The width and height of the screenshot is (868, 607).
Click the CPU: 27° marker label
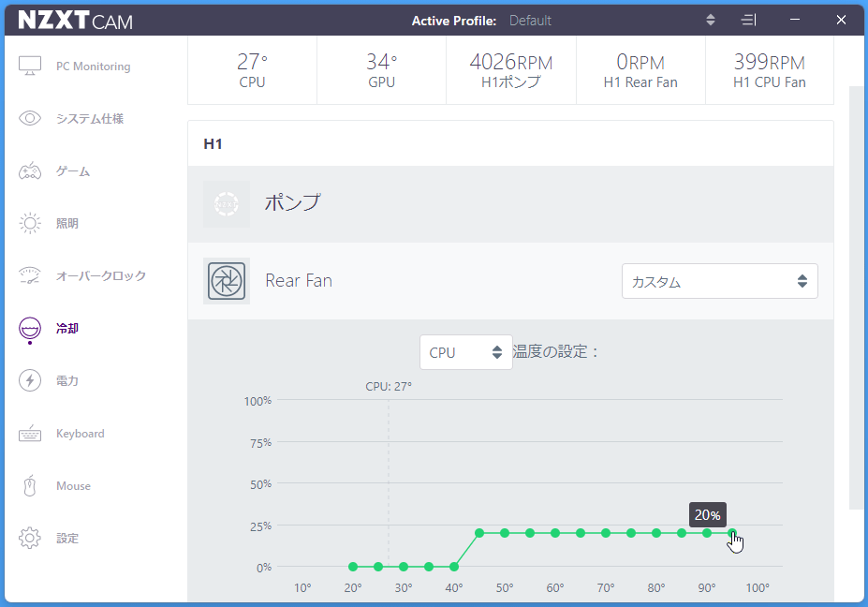pos(389,387)
